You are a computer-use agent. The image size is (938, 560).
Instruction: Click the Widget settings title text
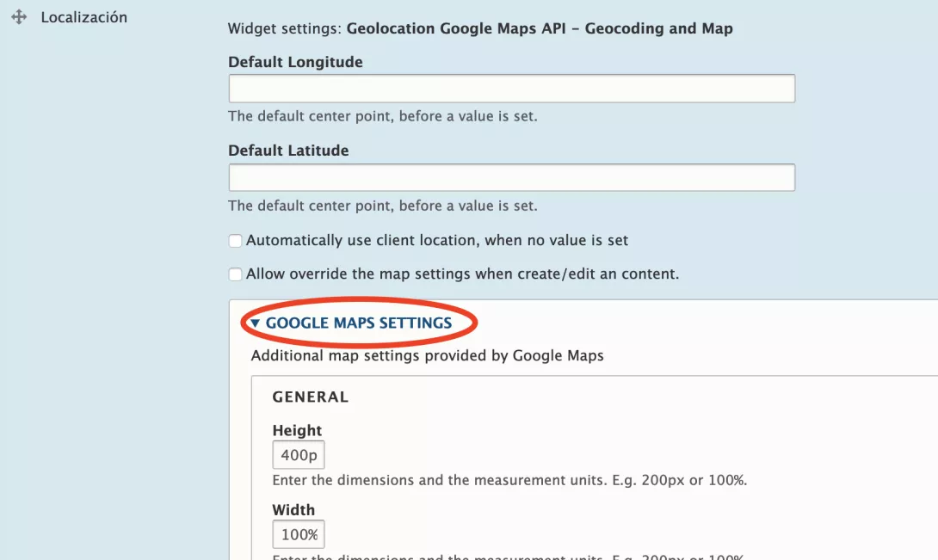pyautogui.click(x=480, y=28)
